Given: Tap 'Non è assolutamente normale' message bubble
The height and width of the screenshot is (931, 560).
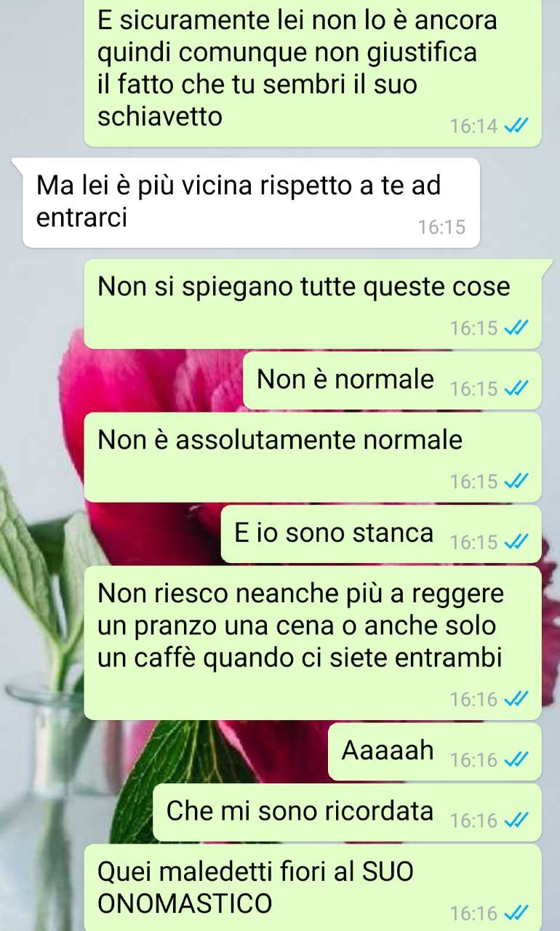Looking at the screenshot, I should (313, 457).
